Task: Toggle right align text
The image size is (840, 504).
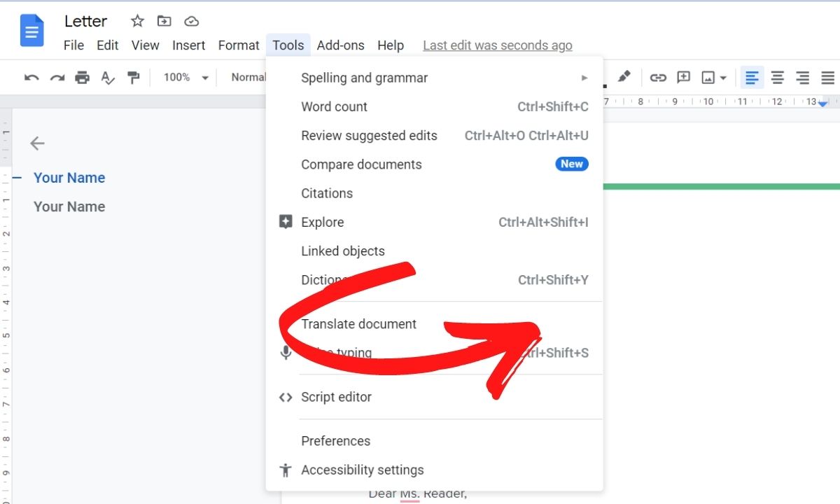Action: [802, 78]
